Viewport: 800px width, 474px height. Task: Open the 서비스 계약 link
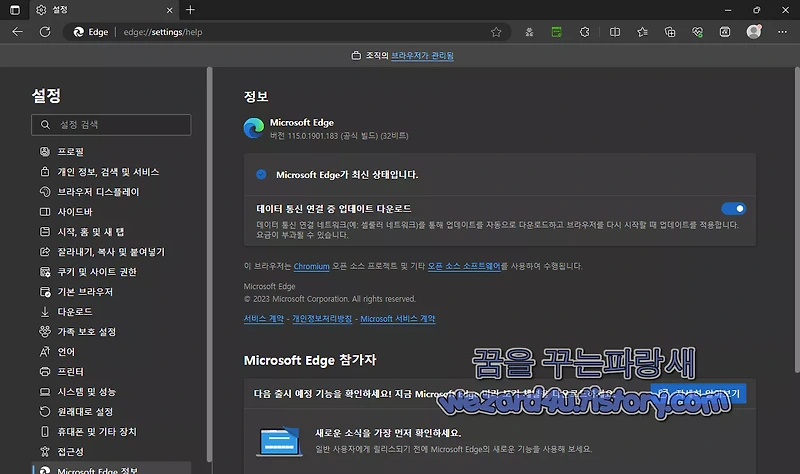[x=264, y=319]
